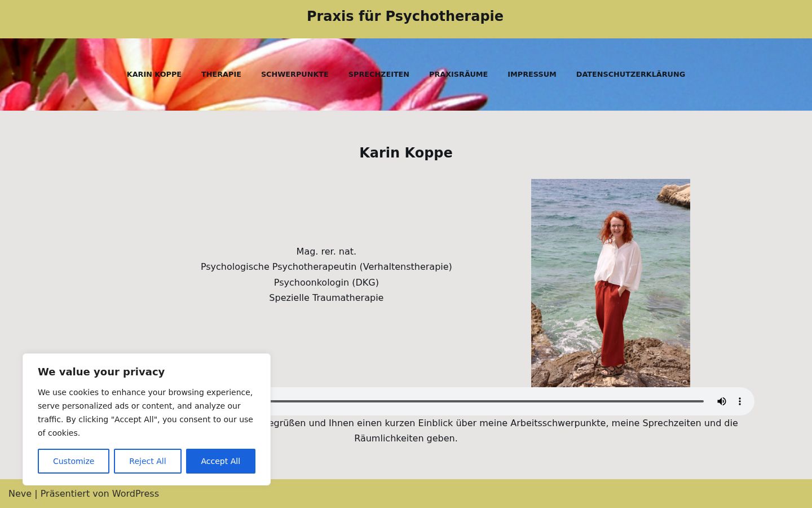Accept all cookies
This screenshot has height=508, width=812.
[220, 461]
